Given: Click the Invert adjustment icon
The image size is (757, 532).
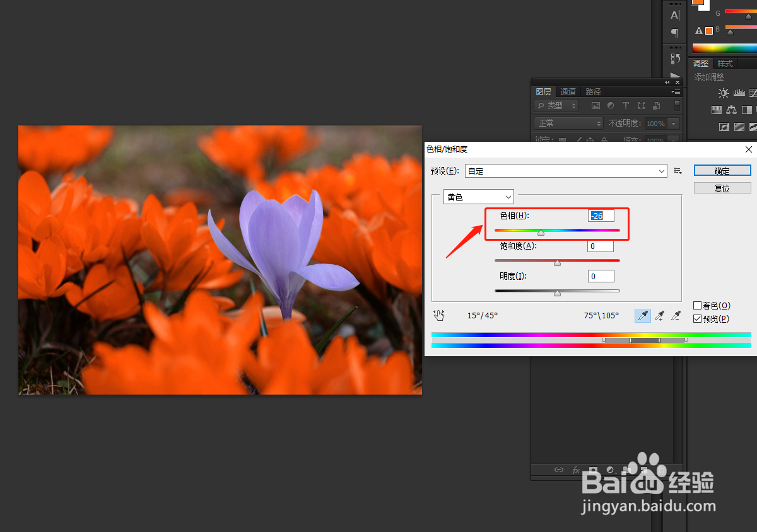Looking at the screenshot, I should click(x=724, y=127).
